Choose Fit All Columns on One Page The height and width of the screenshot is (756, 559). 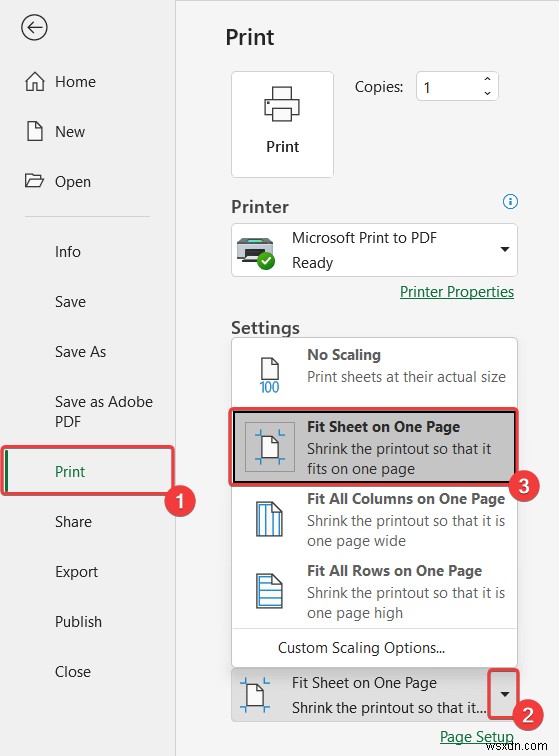click(x=374, y=519)
